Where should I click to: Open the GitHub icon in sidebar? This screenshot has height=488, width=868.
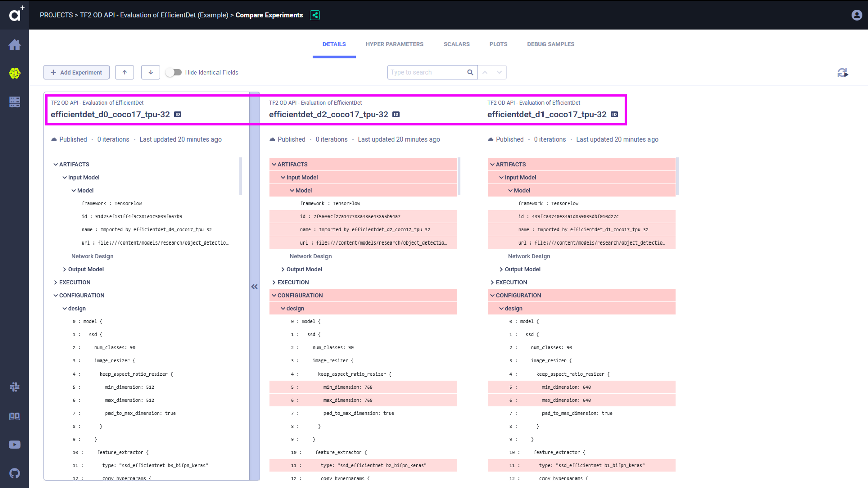tap(15, 473)
